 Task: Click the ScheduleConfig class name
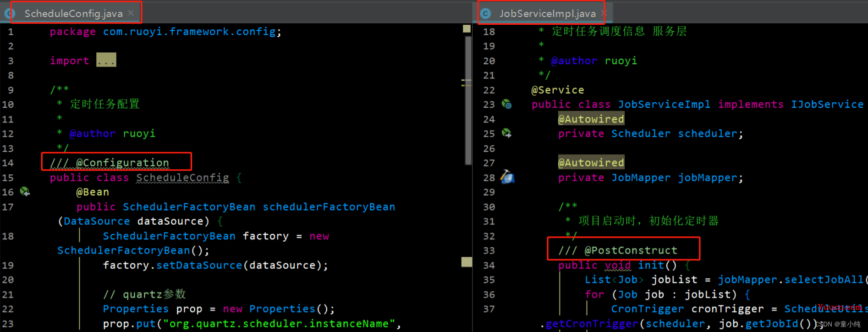coord(182,178)
